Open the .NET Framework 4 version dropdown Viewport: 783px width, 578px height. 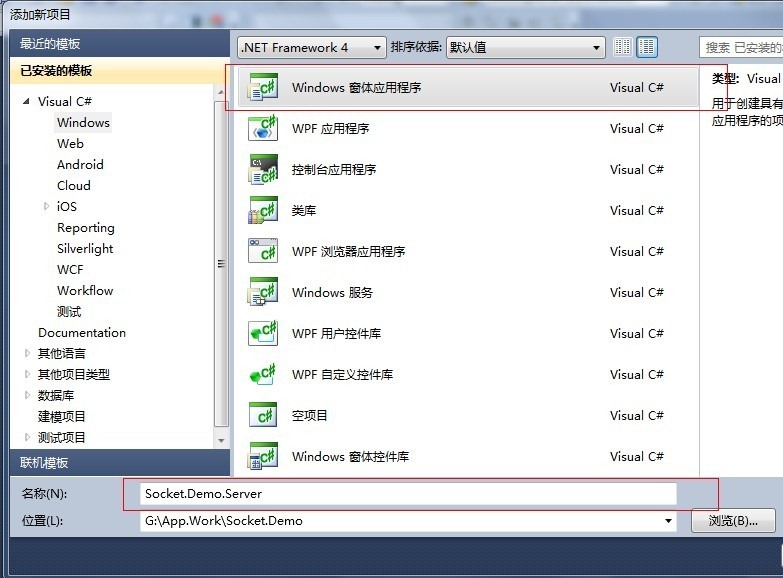point(312,47)
